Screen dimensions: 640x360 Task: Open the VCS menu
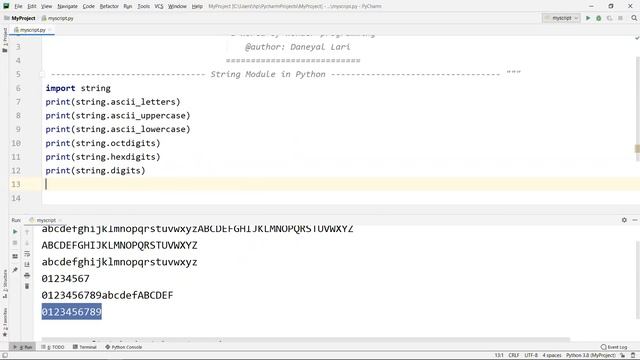point(159,6)
